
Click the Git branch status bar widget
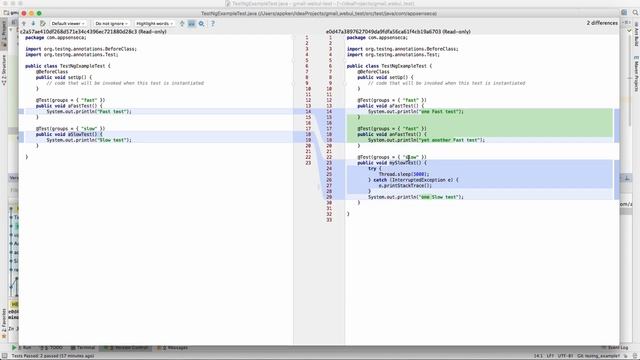(599, 356)
